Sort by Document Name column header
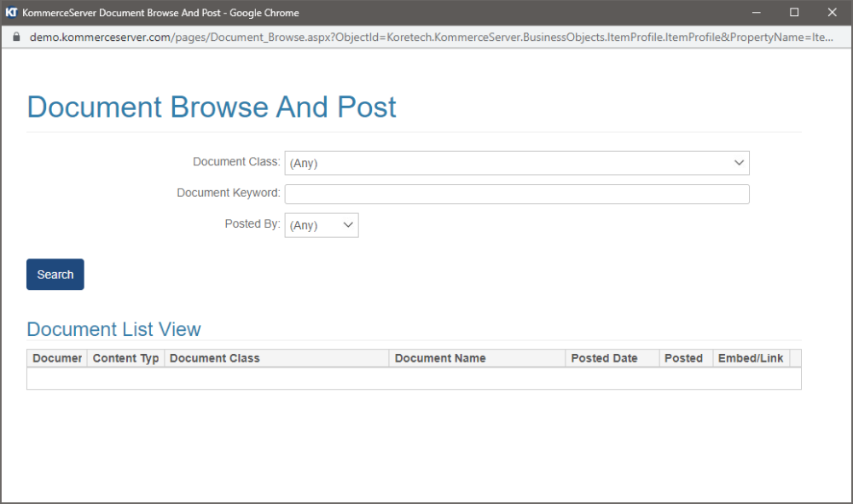The width and height of the screenshot is (853, 504). (x=477, y=358)
